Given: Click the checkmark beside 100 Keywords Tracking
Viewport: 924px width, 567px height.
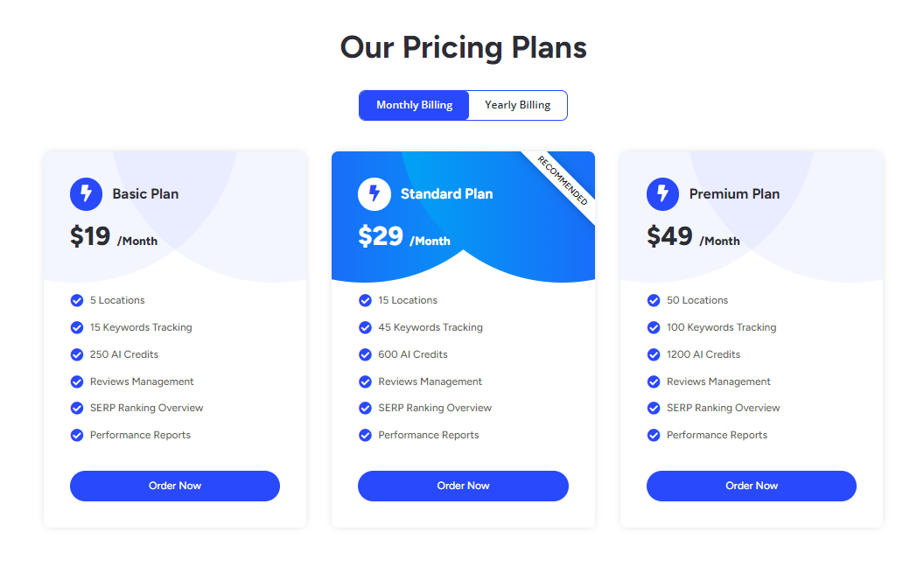Looking at the screenshot, I should point(654,327).
